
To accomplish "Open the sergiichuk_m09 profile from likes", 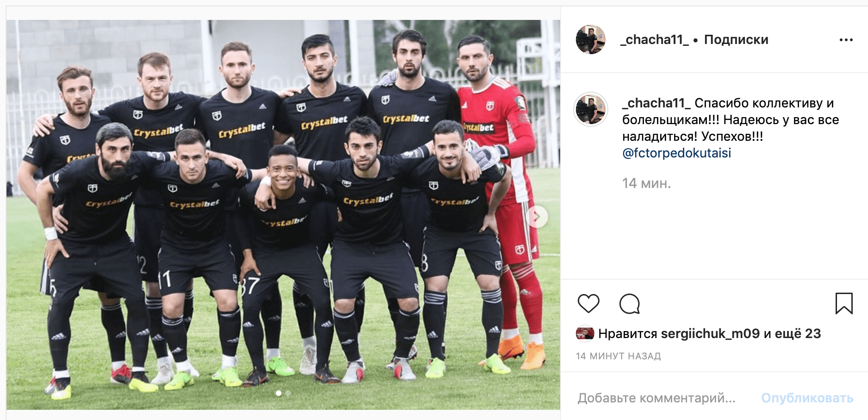I will [x=710, y=333].
